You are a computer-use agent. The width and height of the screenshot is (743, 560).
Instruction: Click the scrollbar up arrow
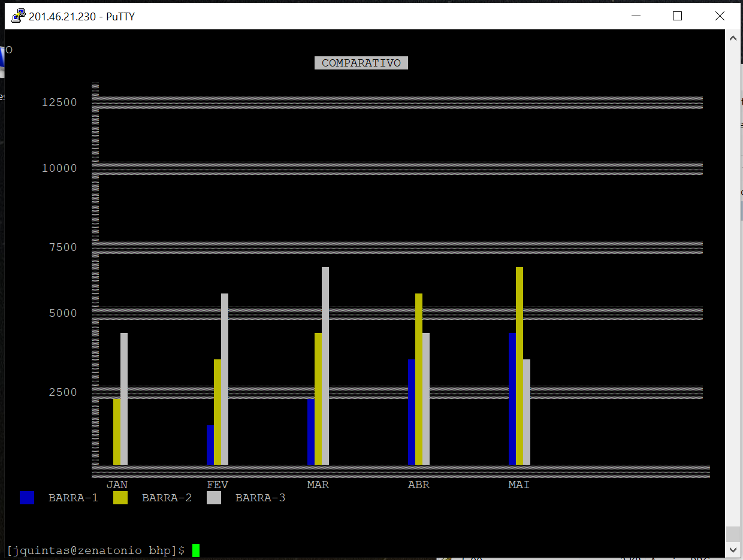click(x=732, y=38)
